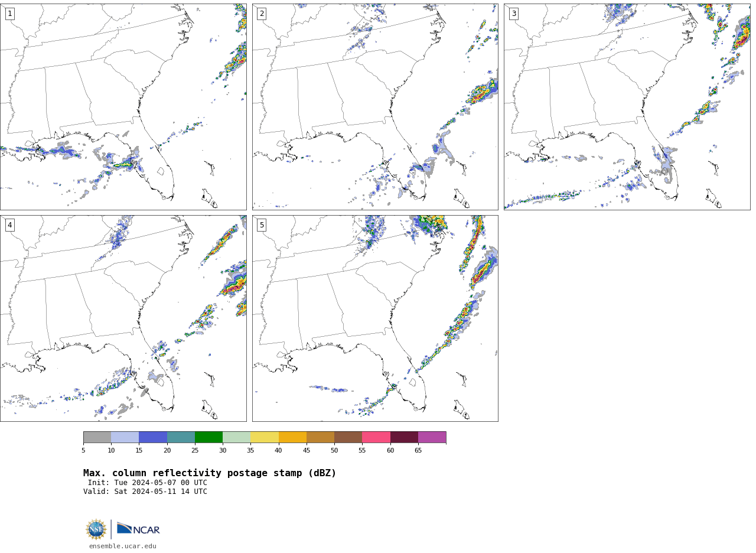Open ensemble member 2 reflectivity map
The width and height of the screenshot is (756, 553).
pos(375,107)
